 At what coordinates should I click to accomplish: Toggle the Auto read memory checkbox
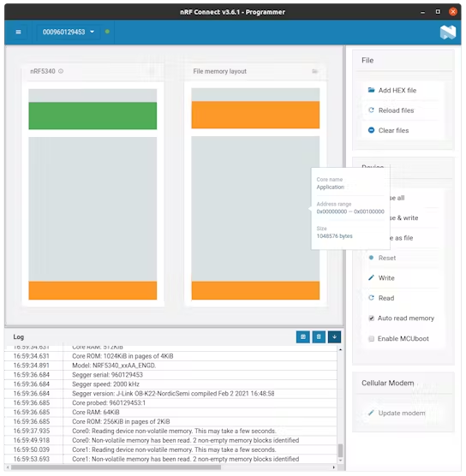pyautogui.click(x=371, y=318)
